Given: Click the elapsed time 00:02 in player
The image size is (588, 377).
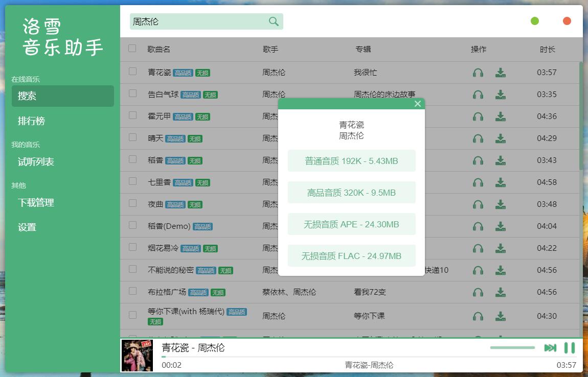Looking at the screenshot, I should pyautogui.click(x=171, y=365).
